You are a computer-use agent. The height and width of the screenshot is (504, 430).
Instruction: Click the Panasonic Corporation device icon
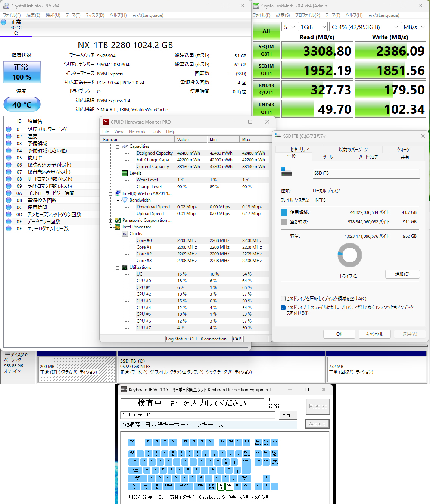(118, 220)
